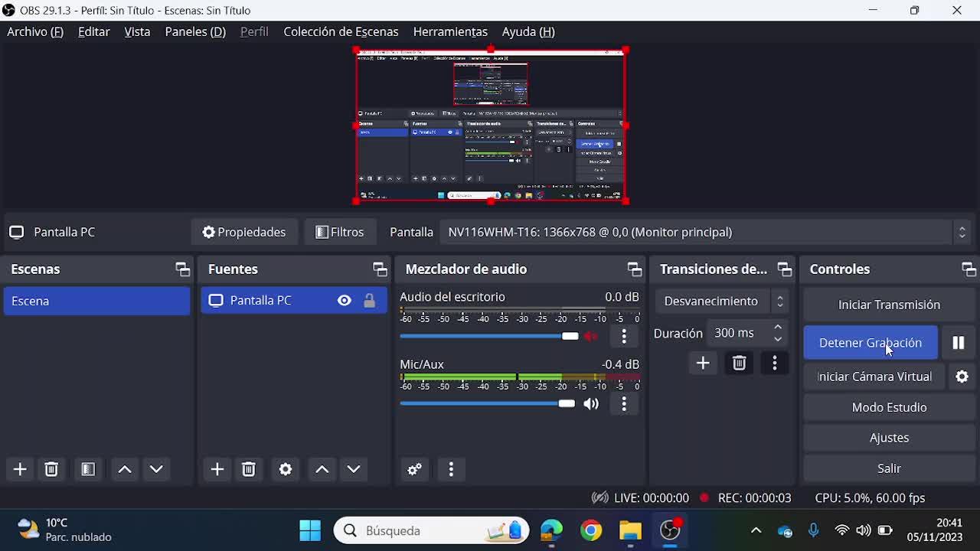Start the virtual camera
Image resolution: width=980 pixels, height=551 pixels.
[x=874, y=377]
